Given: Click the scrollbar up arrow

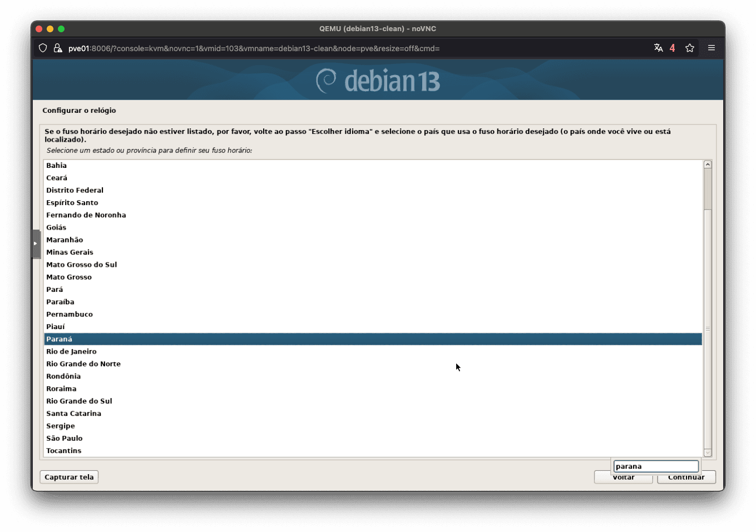Looking at the screenshot, I should pos(708,165).
